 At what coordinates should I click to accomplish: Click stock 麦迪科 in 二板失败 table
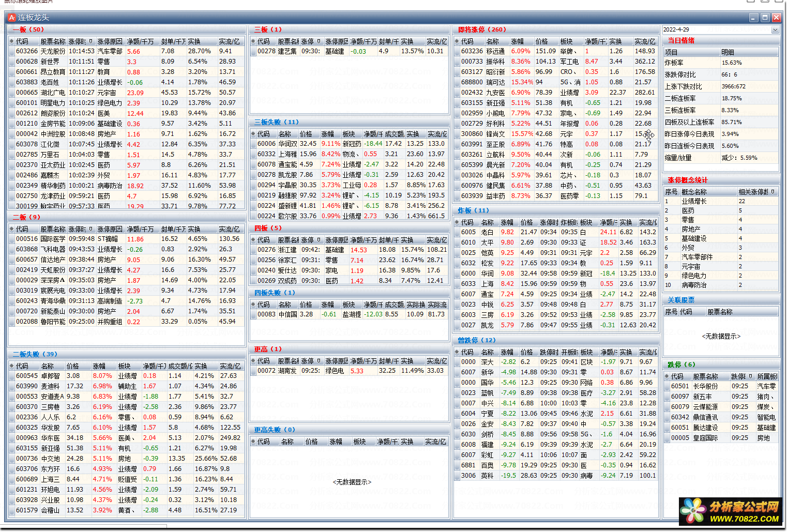pyautogui.click(x=51, y=386)
